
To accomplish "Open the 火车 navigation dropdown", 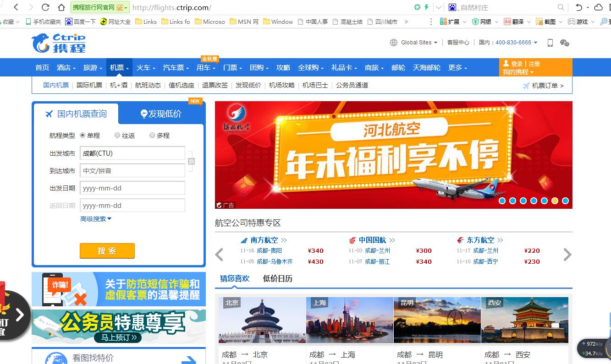I will click(146, 67).
